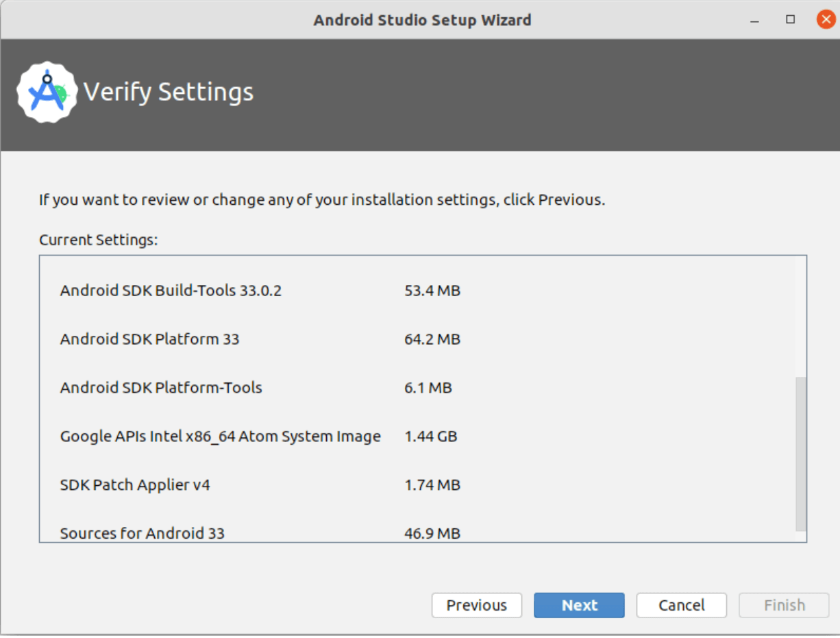Click the scrollbar track above the thumb
Viewport: 840px width, 638px height.
pyautogui.click(x=800, y=315)
